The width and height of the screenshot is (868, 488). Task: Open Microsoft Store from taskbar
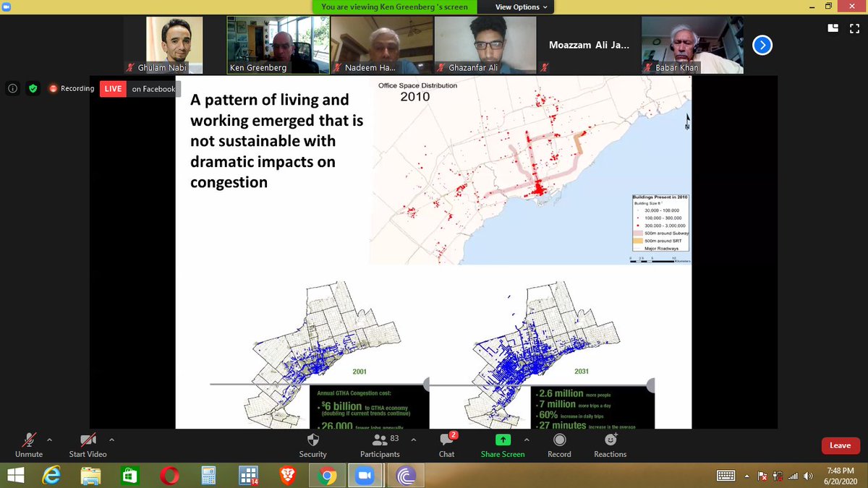[x=129, y=475]
